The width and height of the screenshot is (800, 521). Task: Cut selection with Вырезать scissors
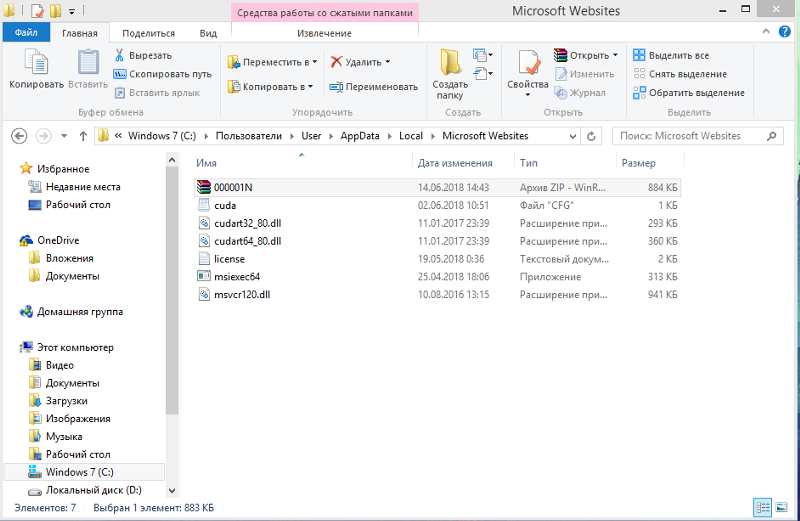point(143,55)
